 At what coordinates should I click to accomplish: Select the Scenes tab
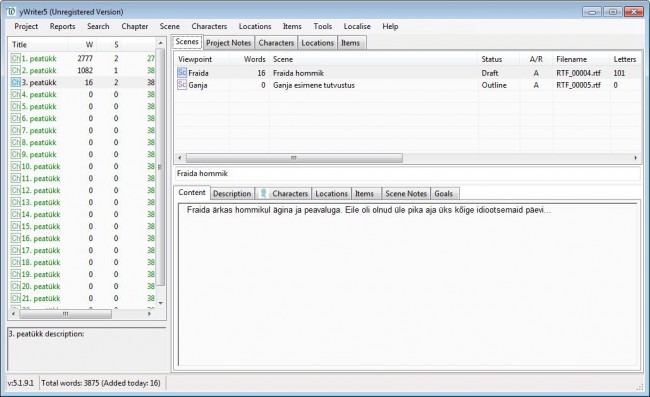tap(187, 42)
